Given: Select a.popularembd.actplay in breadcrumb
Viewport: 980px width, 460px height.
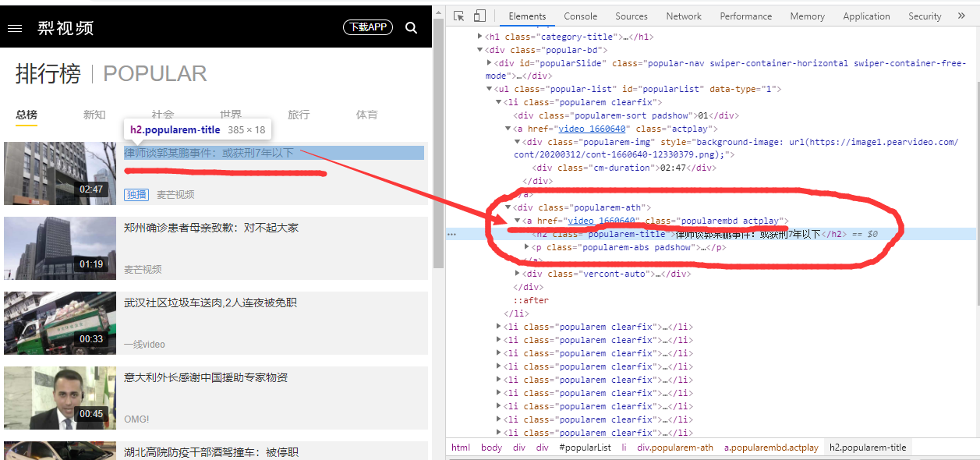Looking at the screenshot, I should (771, 448).
